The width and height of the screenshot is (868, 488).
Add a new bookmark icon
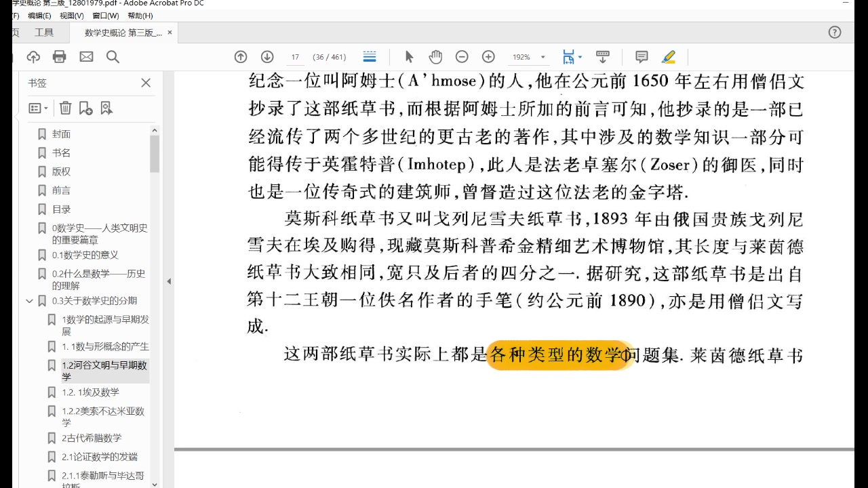[85, 108]
